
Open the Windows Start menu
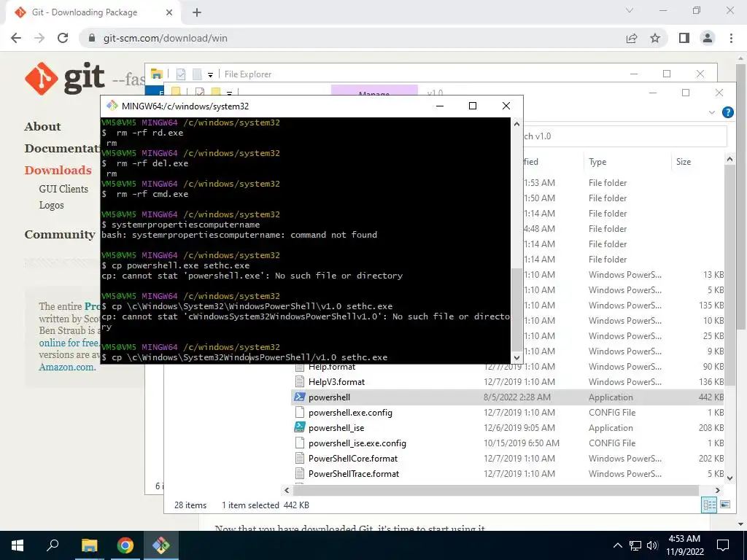click(x=18, y=545)
